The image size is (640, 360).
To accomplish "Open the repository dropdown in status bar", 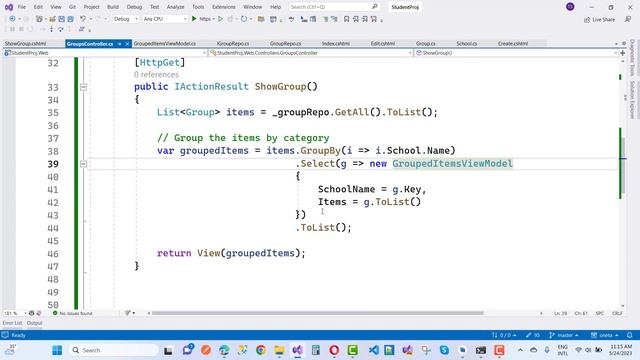I will [x=604, y=335].
